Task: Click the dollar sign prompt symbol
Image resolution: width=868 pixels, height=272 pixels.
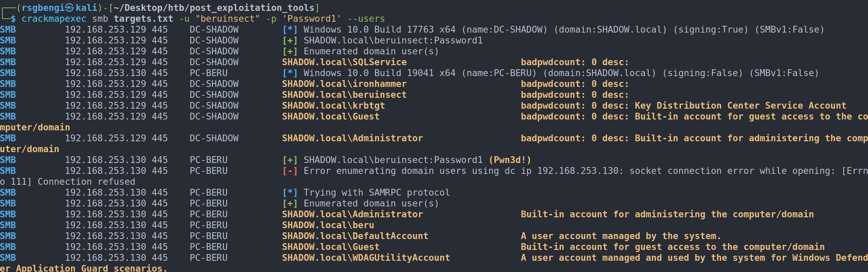Action: pos(13,19)
